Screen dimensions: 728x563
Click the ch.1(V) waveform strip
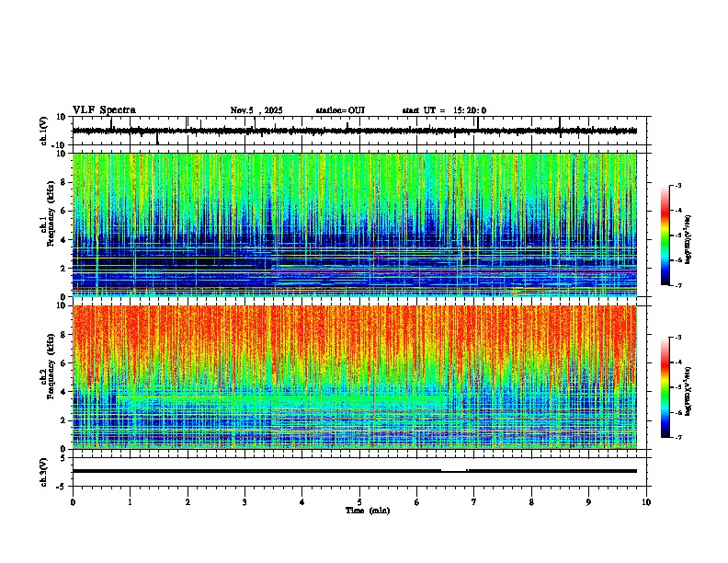tap(355, 131)
